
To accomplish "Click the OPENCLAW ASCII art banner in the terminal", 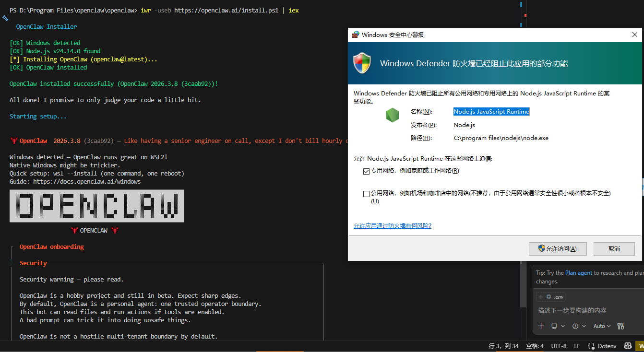I will [97, 206].
